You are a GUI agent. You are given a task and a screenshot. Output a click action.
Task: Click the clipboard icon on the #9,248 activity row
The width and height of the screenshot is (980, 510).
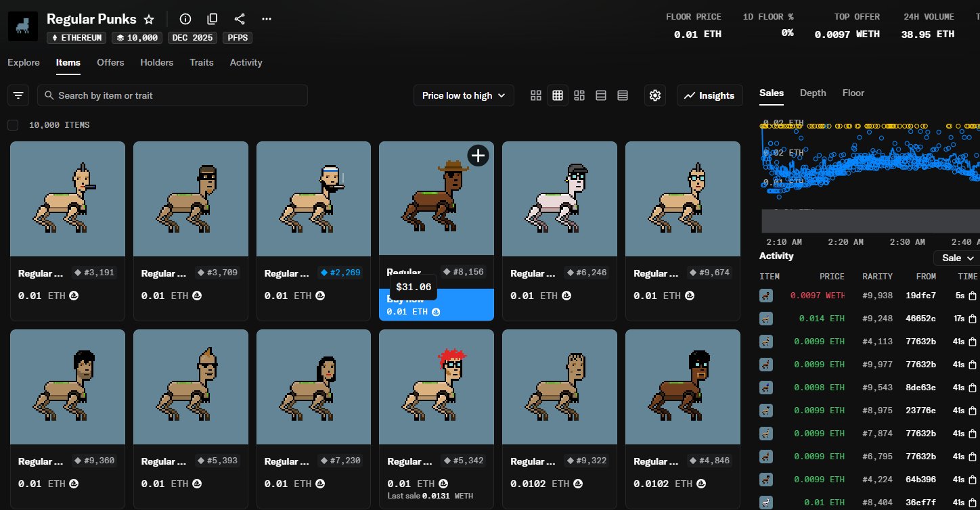(973, 319)
